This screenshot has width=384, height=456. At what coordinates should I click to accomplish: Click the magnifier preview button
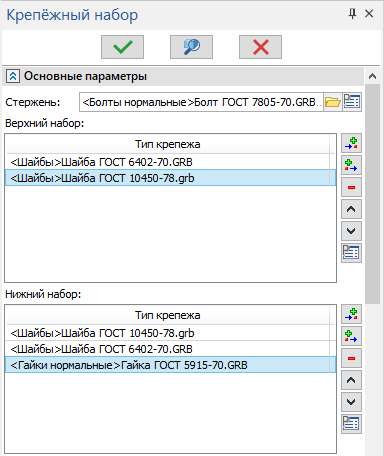(191, 47)
